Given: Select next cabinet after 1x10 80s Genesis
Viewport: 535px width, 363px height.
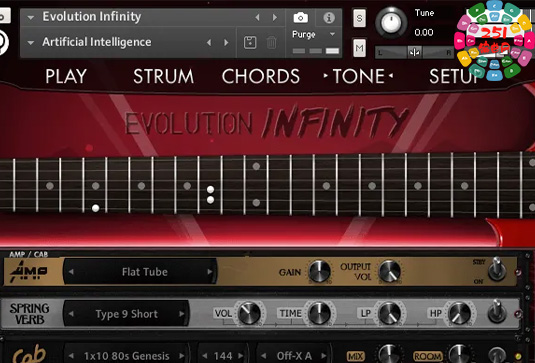Looking at the screenshot, I should pyautogui.click(x=182, y=356).
